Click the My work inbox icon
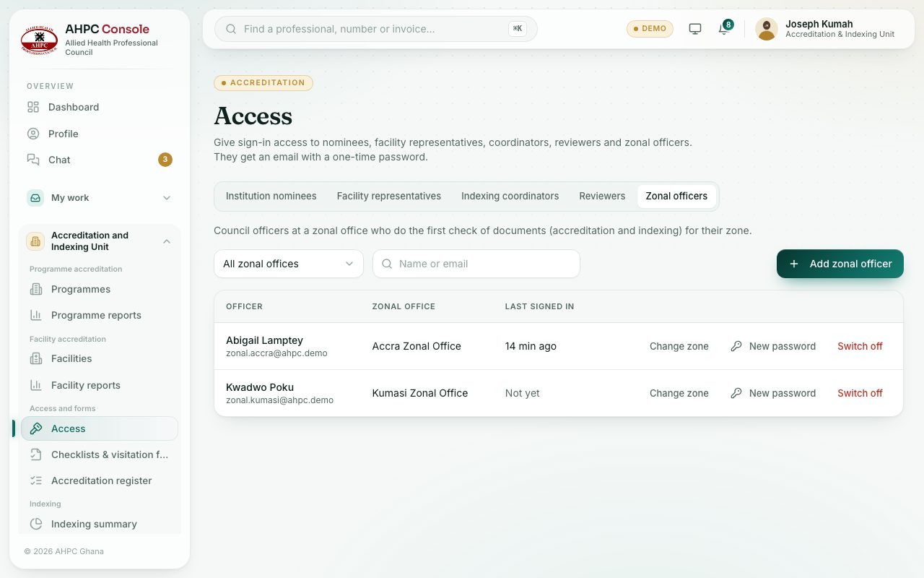 coord(35,198)
